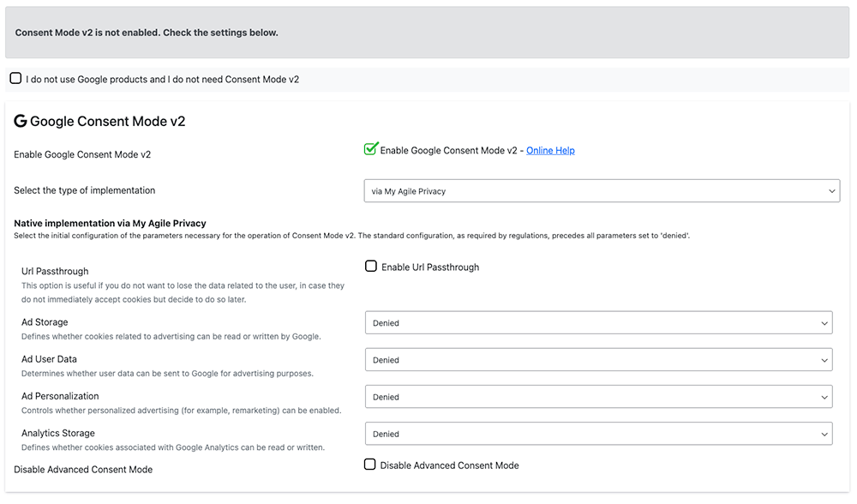Click the "Google Consent Mode v2" section heading

click(x=107, y=122)
